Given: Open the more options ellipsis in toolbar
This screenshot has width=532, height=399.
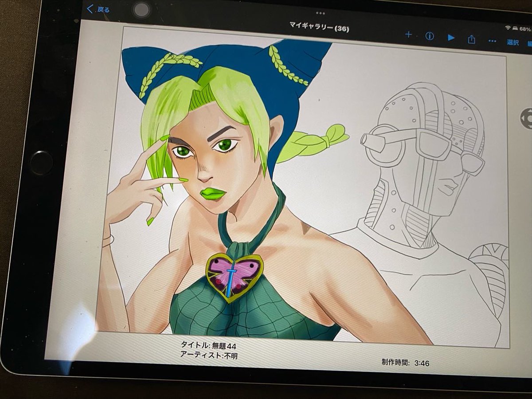Looking at the screenshot, I should [x=492, y=41].
